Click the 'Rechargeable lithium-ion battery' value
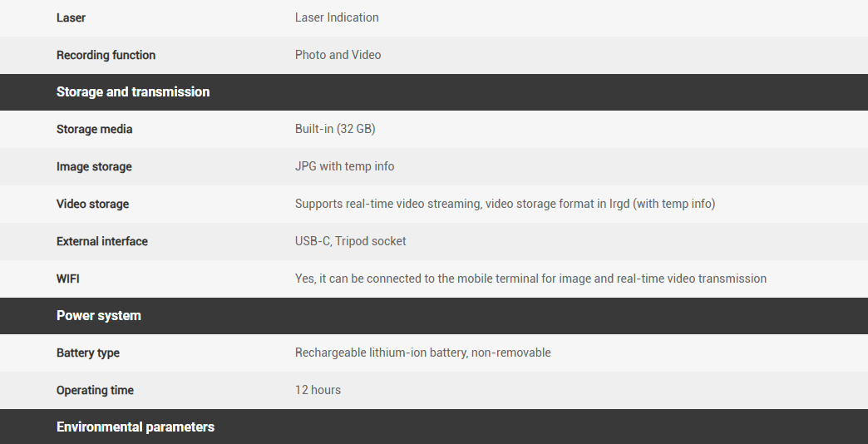Viewport: 868px width, 444px height. 422,353
